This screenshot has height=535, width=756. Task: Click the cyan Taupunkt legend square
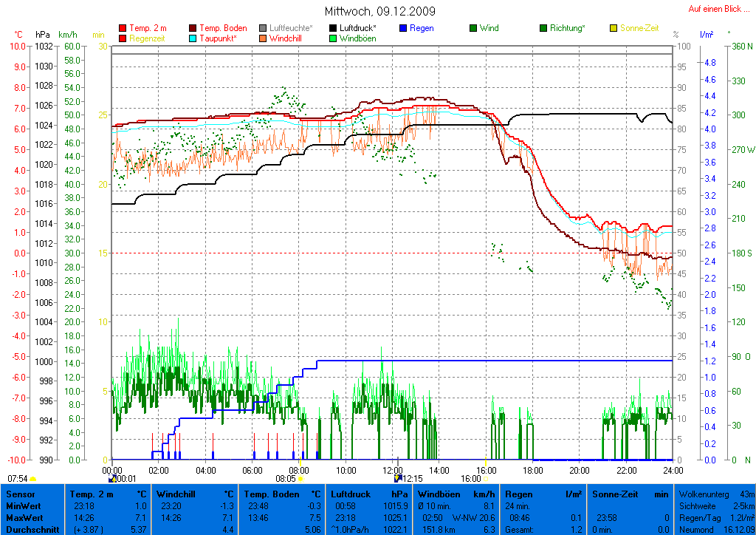(193, 38)
